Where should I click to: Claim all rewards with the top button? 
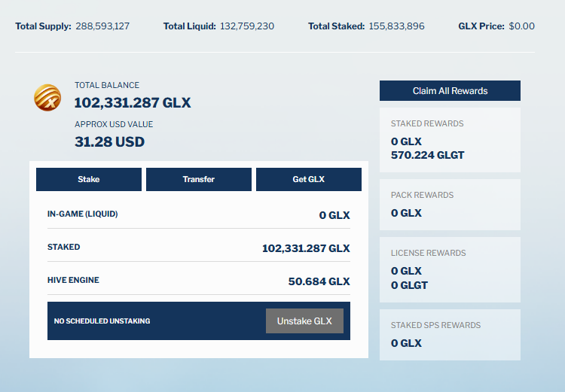[450, 91]
